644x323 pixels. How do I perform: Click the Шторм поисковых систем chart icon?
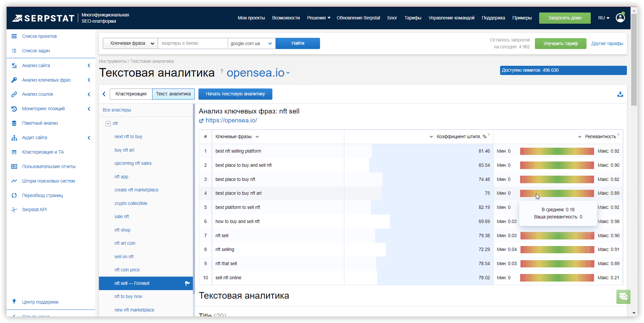(14, 181)
